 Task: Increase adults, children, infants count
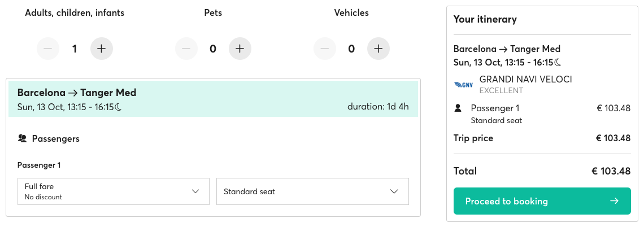click(x=102, y=49)
